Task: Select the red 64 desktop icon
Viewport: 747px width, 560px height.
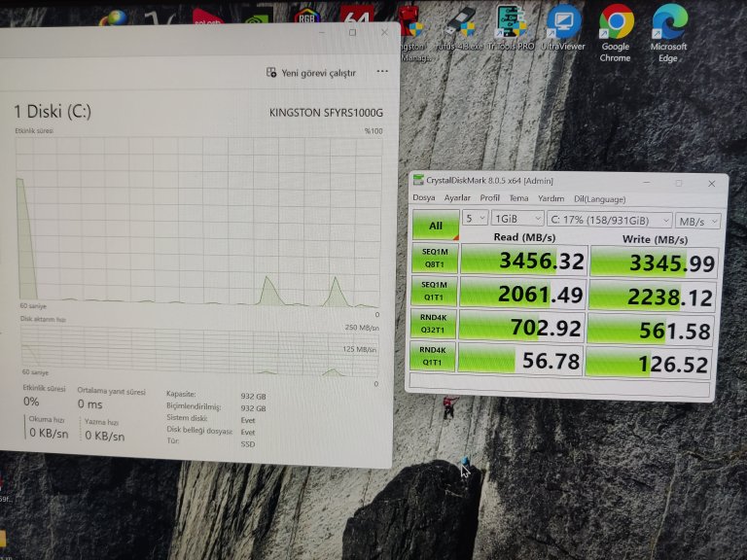Action: [357, 15]
